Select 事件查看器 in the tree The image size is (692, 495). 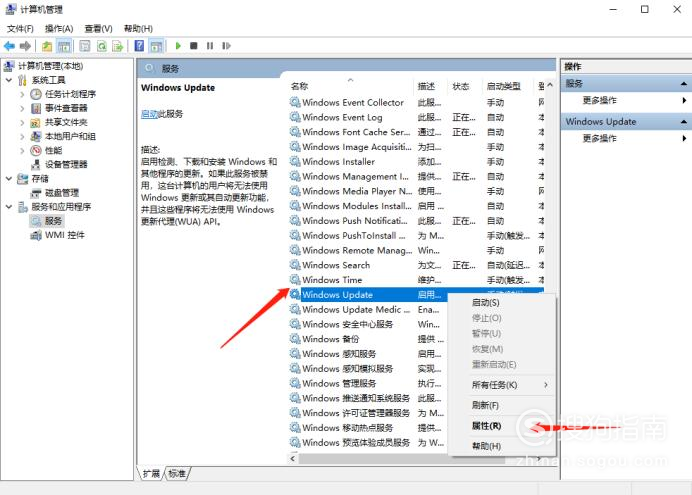pos(66,108)
